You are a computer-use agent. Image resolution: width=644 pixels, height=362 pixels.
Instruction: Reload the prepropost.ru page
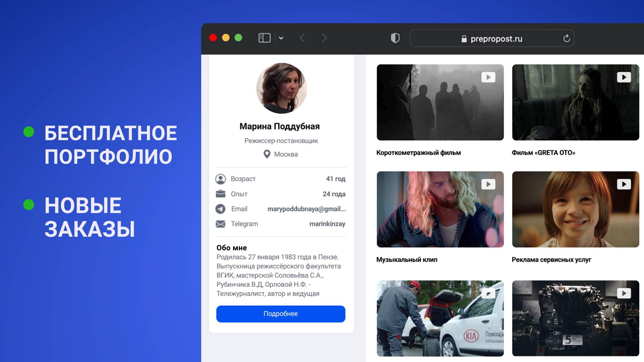(x=567, y=38)
